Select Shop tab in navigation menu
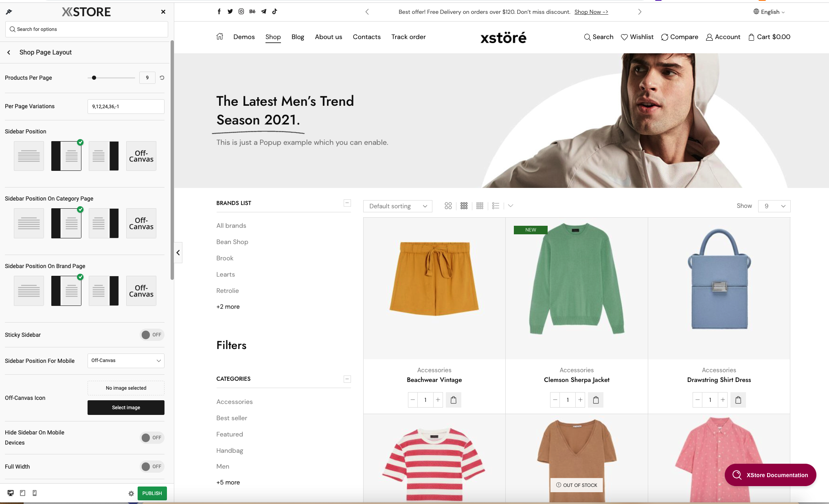This screenshot has width=829, height=504. [x=273, y=37]
